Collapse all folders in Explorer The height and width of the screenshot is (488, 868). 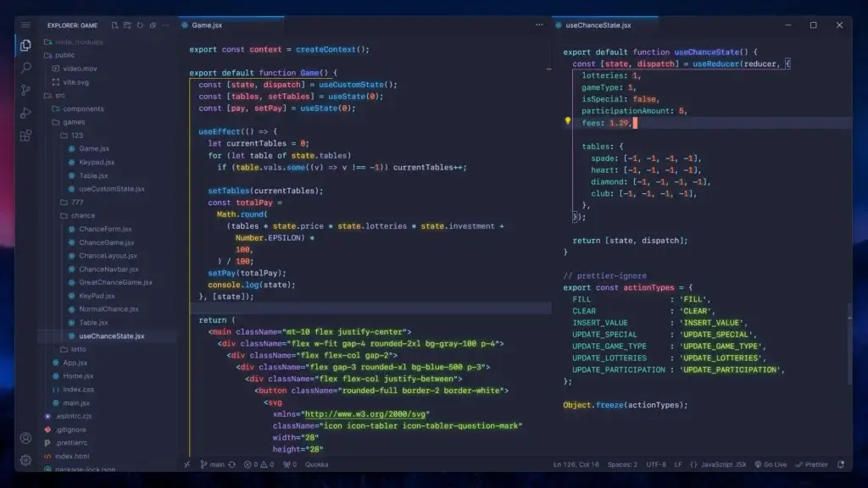[x=153, y=25]
